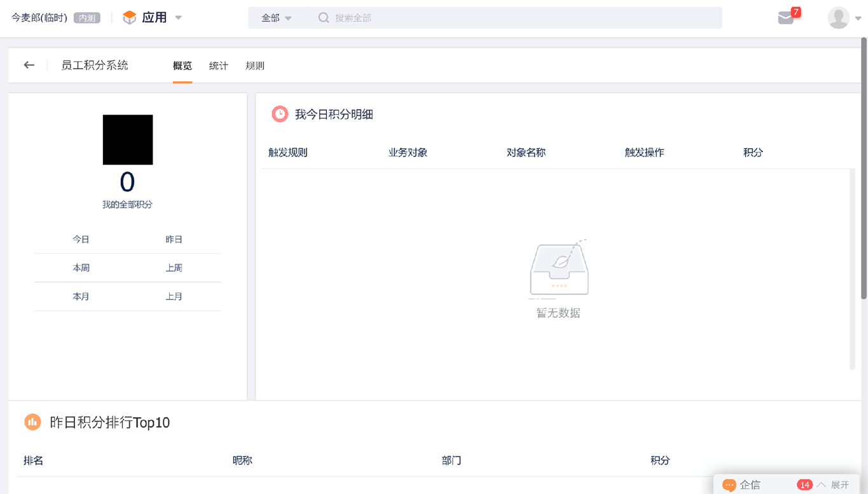
Task: Click the 今麦郎(临时) company name
Action: point(39,18)
